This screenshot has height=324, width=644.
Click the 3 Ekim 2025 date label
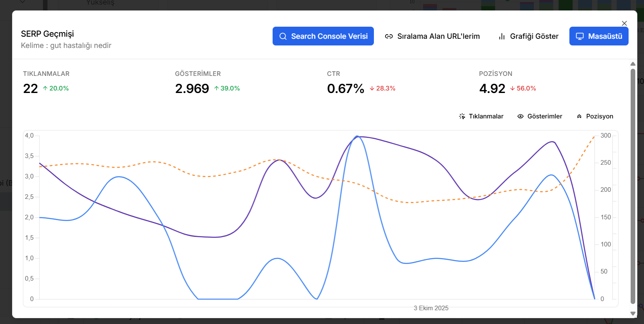click(431, 308)
